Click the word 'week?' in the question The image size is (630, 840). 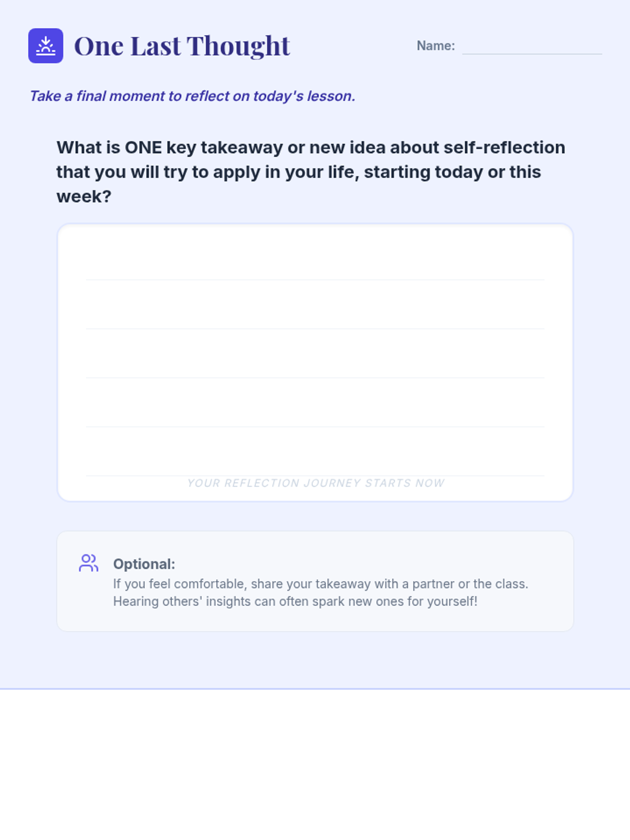pos(84,196)
